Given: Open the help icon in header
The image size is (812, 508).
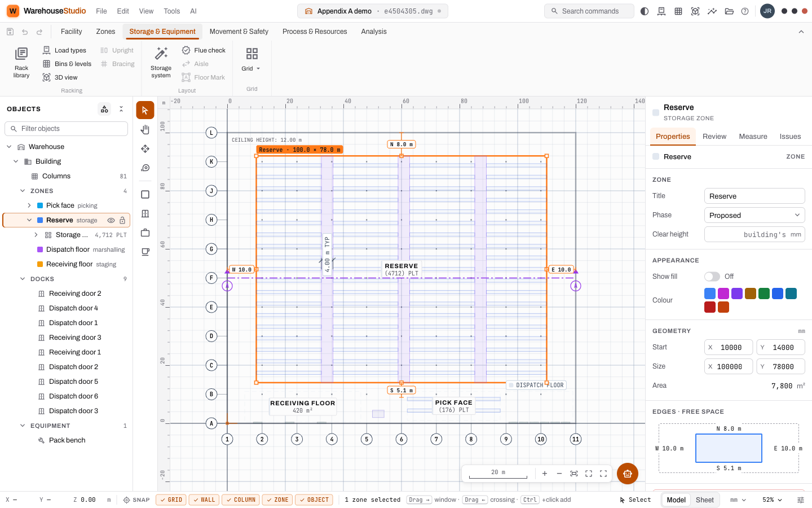Looking at the screenshot, I should [745, 11].
